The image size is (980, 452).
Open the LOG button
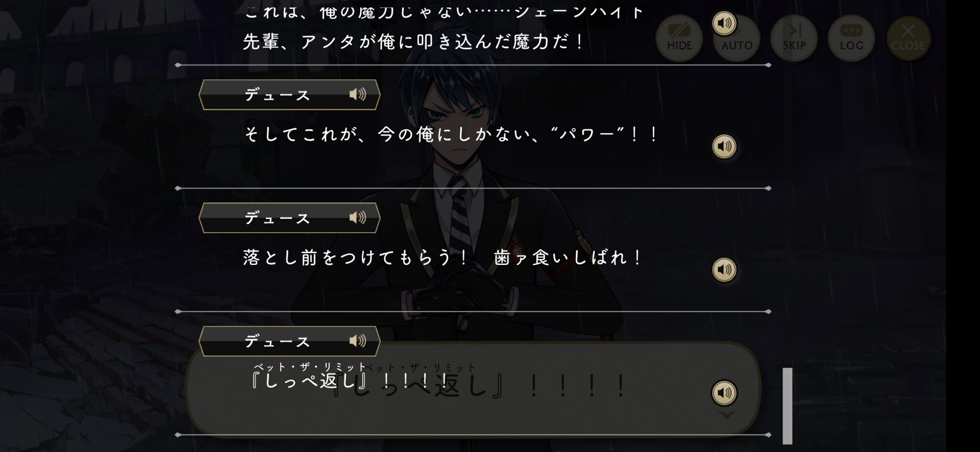pos(851,38)
